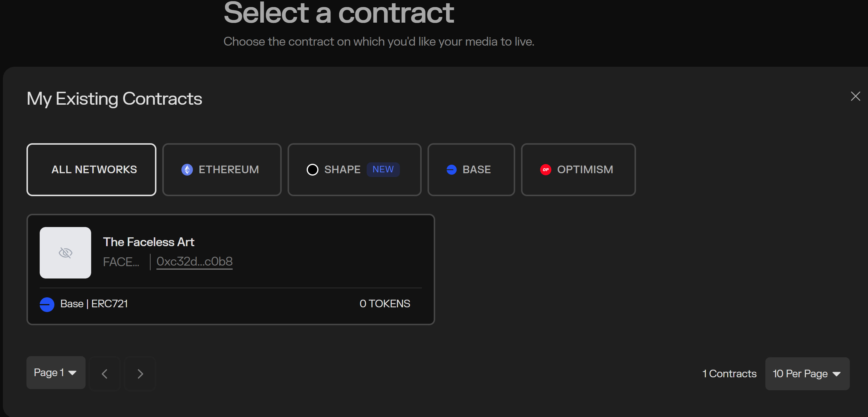Click the hidden-eye placeholder image icon

click(65, 253)
